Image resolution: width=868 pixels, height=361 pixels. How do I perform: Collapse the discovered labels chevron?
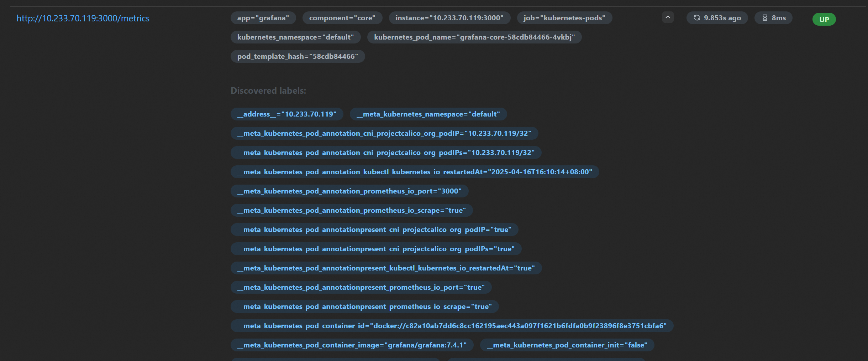pos(668,17)
